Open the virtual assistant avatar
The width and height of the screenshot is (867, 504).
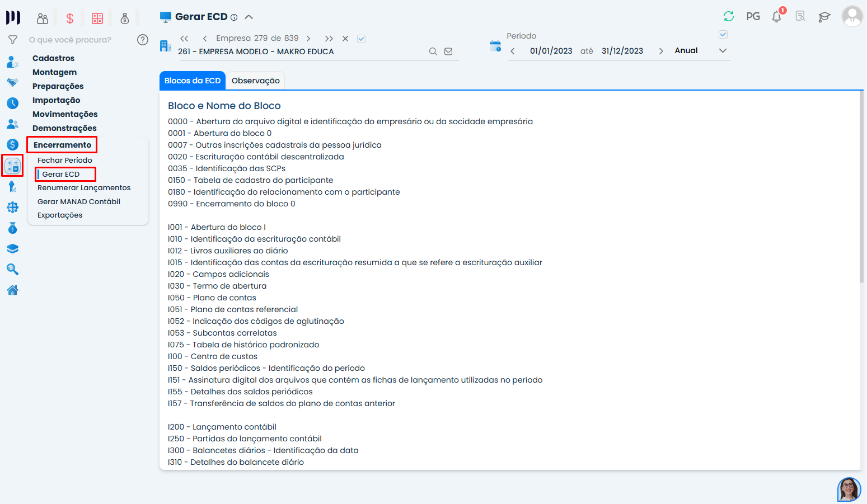849,489
